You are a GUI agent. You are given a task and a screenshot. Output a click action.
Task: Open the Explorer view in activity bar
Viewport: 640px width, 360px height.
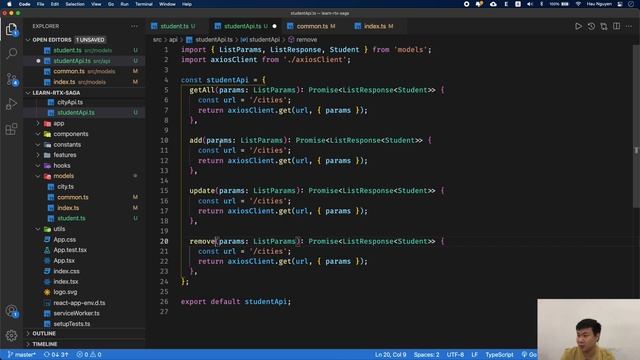(x=11, y=29)
